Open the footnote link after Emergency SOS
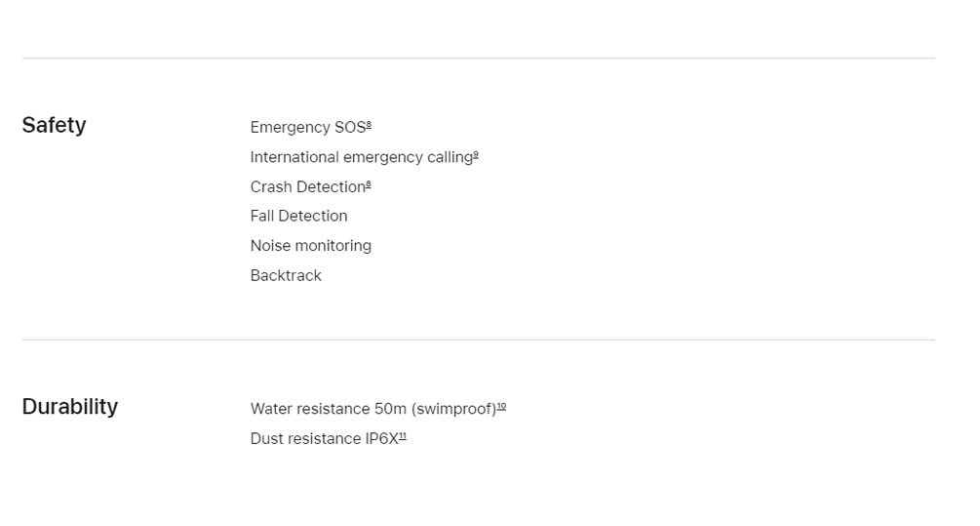 [369, 124]
